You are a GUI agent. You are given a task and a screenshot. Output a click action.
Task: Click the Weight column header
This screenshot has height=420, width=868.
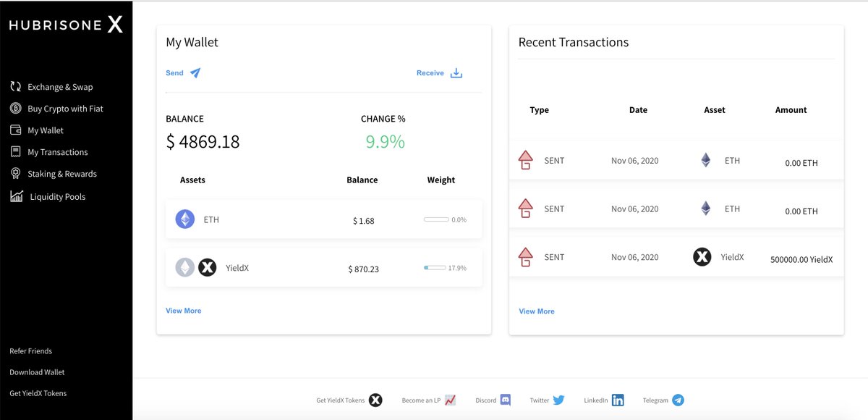tap(441, 180)
